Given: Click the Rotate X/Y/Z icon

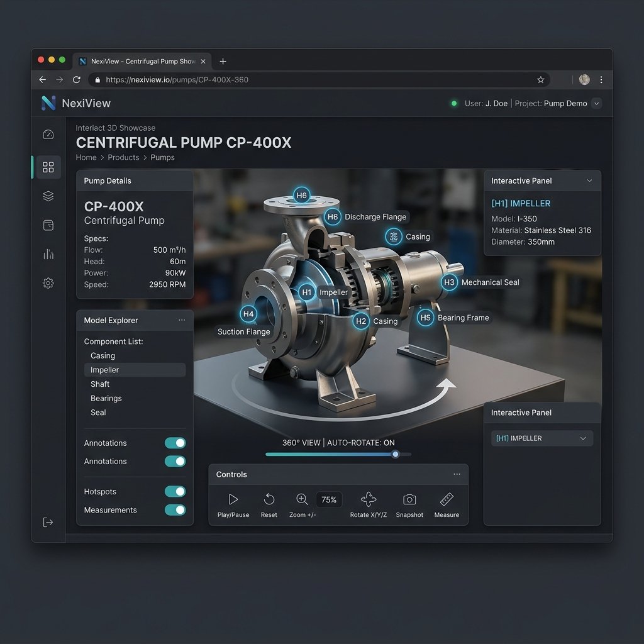Looking at the screenshot, I should [x=369, y=499].
